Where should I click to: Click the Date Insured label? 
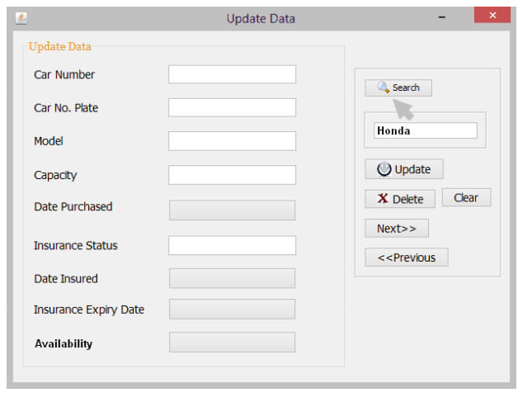[x=66, y=279]
